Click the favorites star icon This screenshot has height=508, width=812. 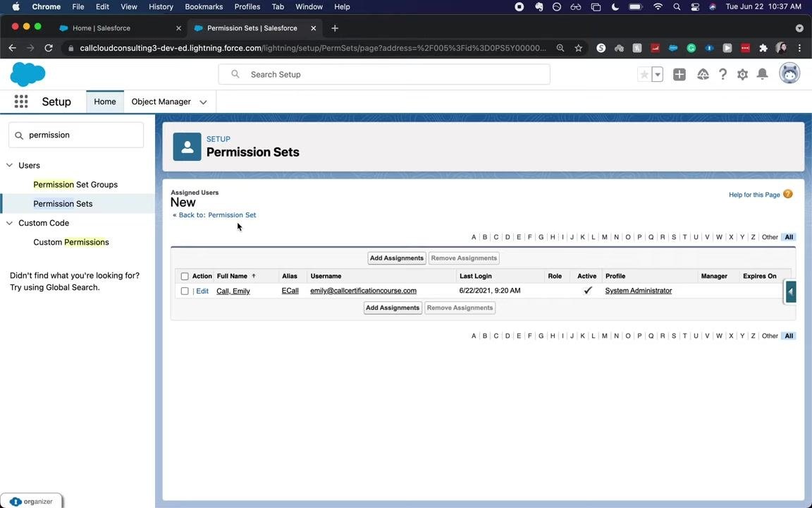(x=644, y=75)
